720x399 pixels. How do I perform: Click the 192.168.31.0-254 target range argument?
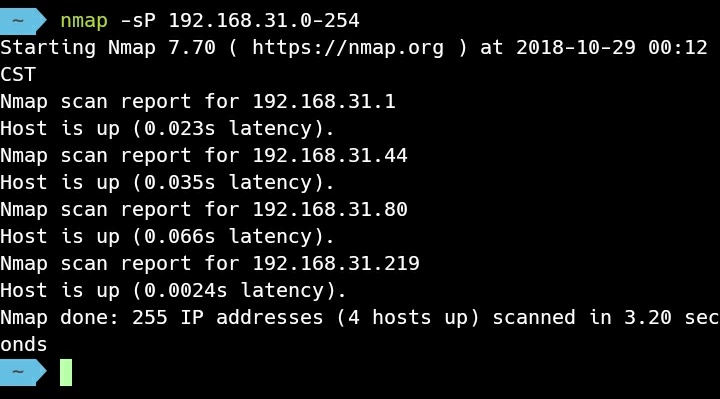[264, 21]
